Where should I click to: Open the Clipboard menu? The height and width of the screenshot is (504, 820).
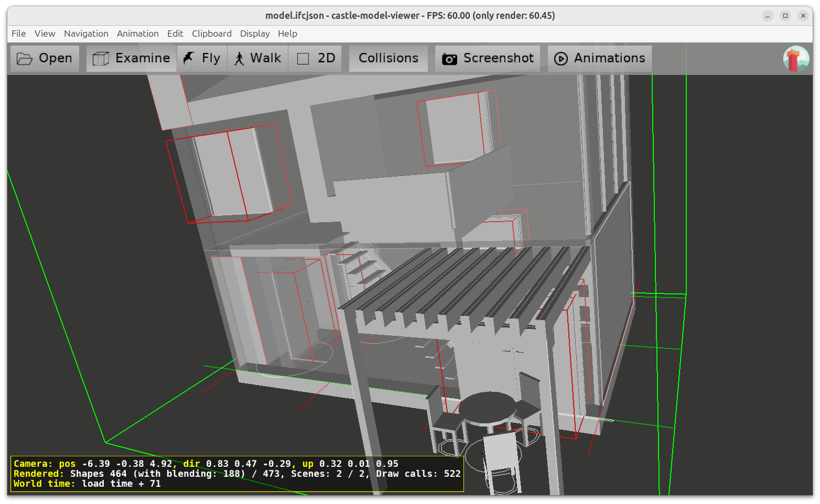pyautogui.click(x=211, y=34)
